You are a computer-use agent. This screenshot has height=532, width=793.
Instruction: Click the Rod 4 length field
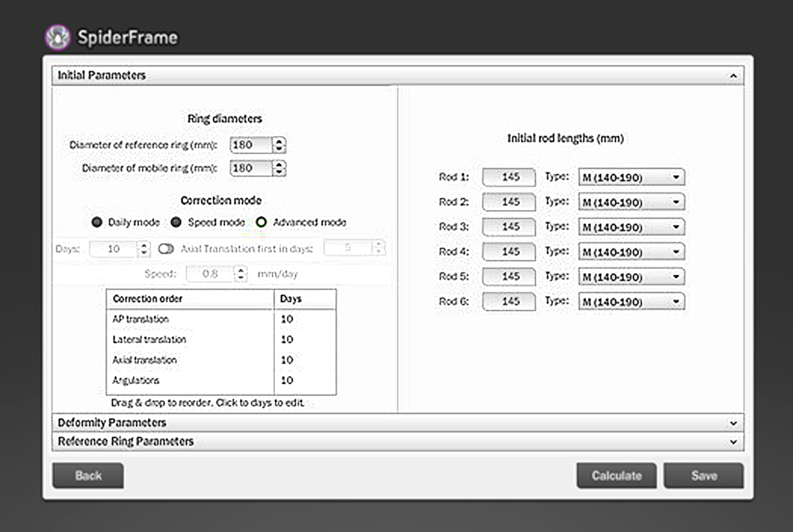509,252
